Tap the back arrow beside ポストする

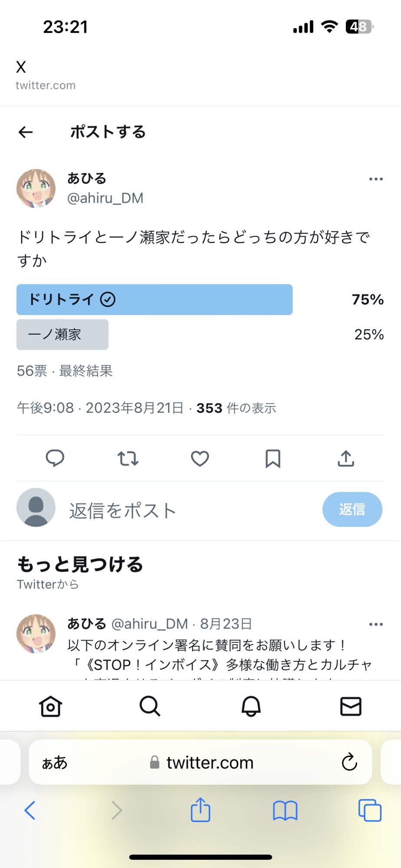[x=26, y=132]
